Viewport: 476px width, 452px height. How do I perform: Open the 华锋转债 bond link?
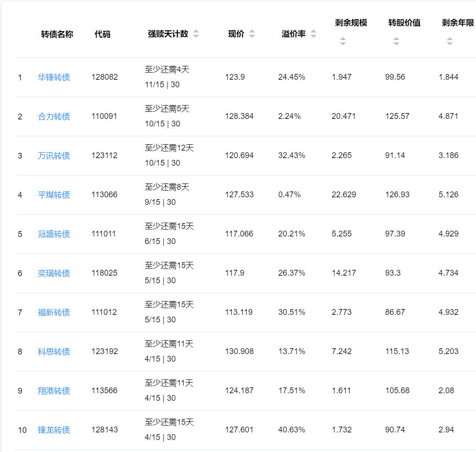(x=54, y=77)
